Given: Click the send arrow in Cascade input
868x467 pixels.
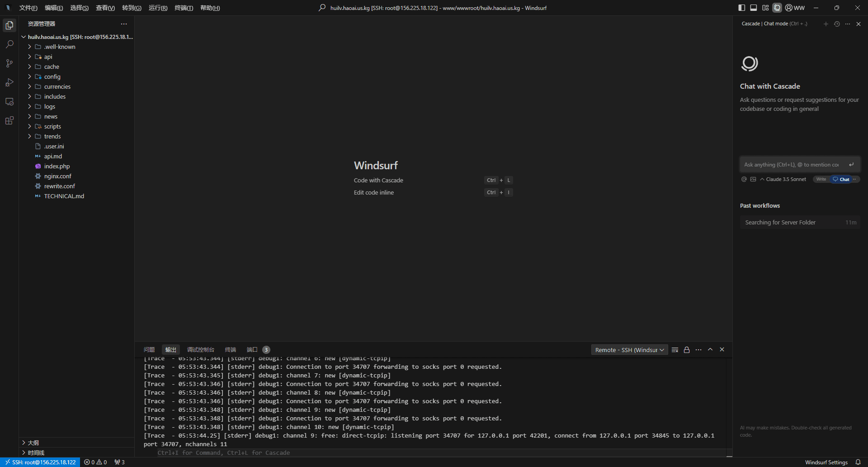Looking at the screenshot, I should 851,165.
